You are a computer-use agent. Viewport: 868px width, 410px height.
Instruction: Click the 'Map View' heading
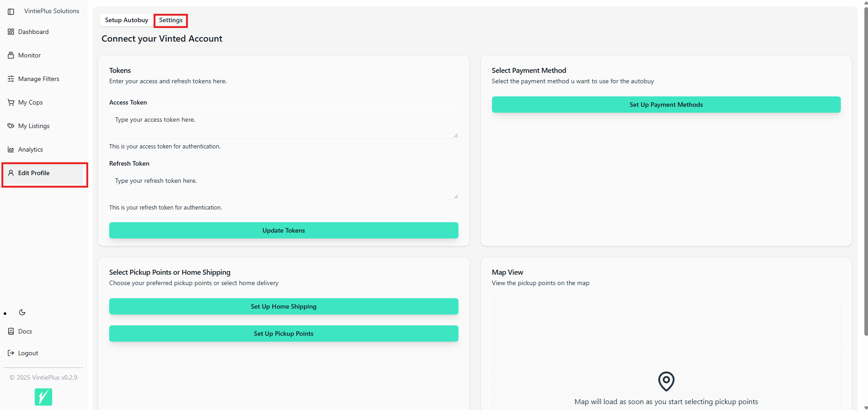507,272
